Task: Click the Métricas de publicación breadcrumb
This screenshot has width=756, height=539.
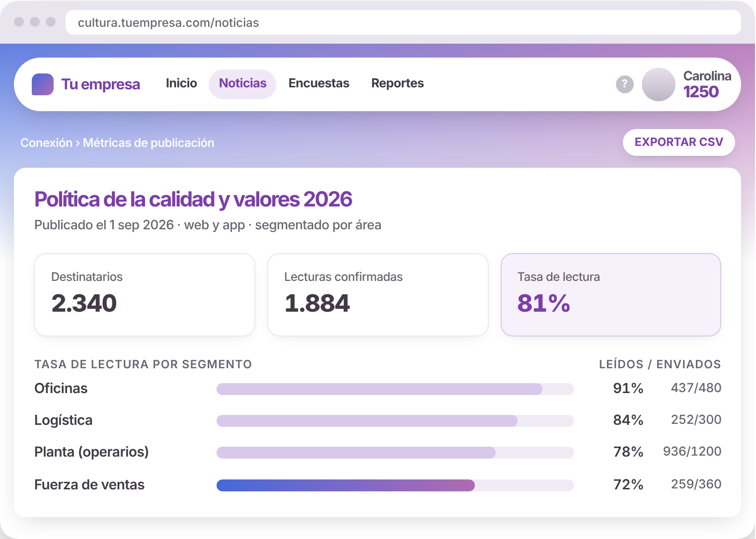Action: coord(149,143)
